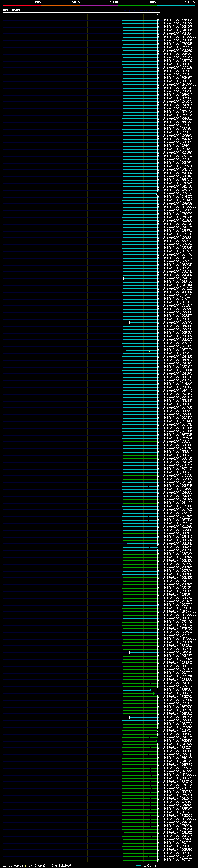The height and width of the screenshot is (868, 198).
Task: Click the UniRef100_P93347 hit name
Action: [178, 394]
